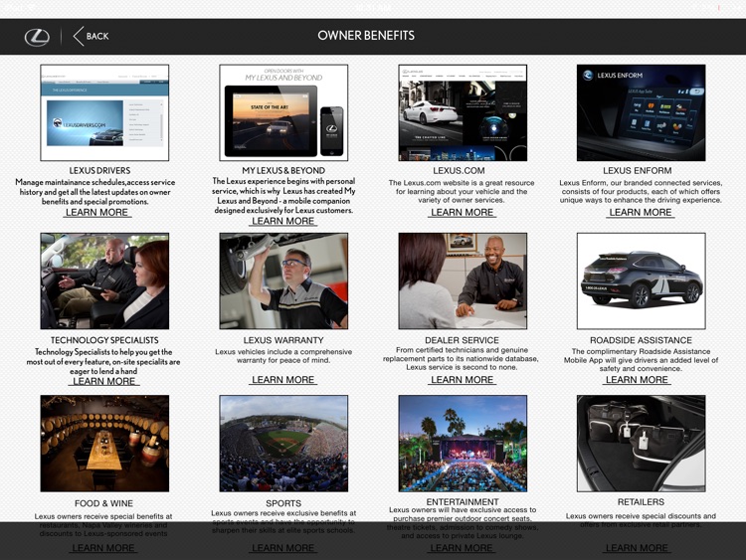746x560 pixels.
Task: Learn more about My Lexus & Beyond
Action: click(283, 221)
